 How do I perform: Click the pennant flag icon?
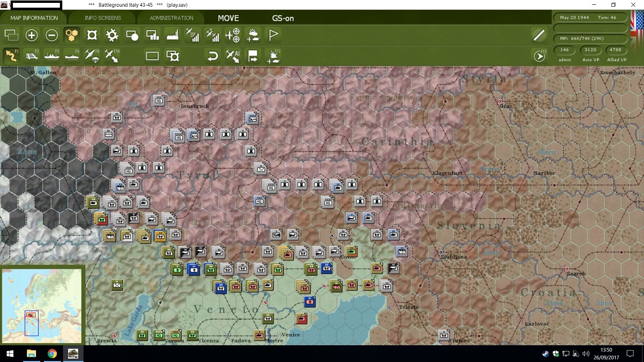[x=273, y=35]
